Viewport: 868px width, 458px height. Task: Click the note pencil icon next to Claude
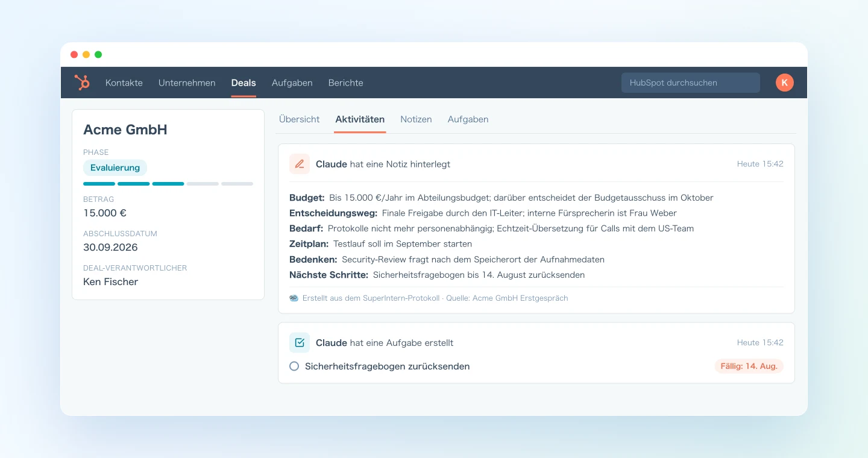300,164
